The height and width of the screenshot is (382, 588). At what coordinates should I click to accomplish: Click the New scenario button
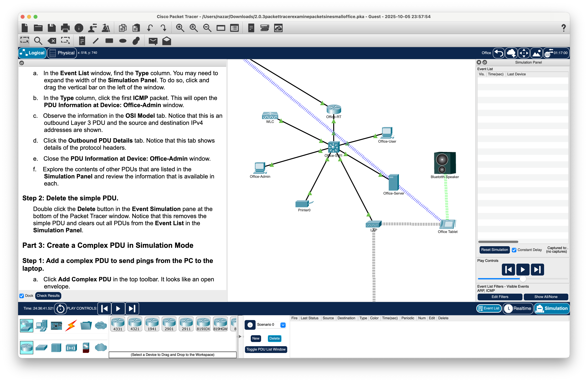click(256, 339)
